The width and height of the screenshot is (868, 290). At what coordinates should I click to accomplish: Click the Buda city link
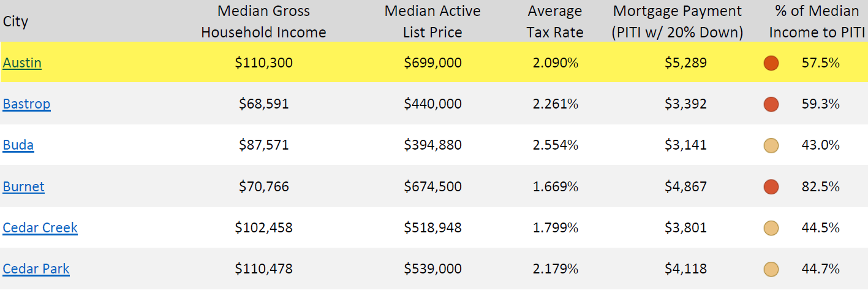click(x=18, y=145)
